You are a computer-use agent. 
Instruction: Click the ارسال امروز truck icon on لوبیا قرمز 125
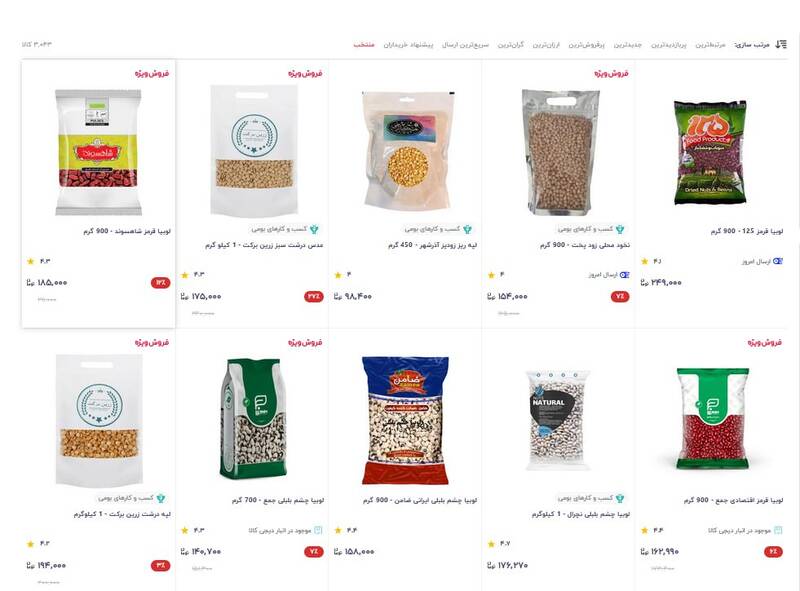(777, 261)
